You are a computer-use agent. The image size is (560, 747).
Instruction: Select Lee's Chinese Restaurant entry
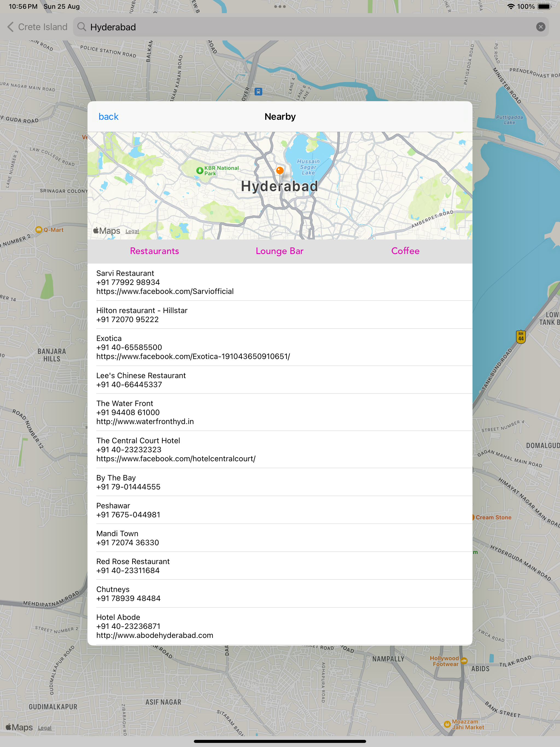[x=280, y=380]
